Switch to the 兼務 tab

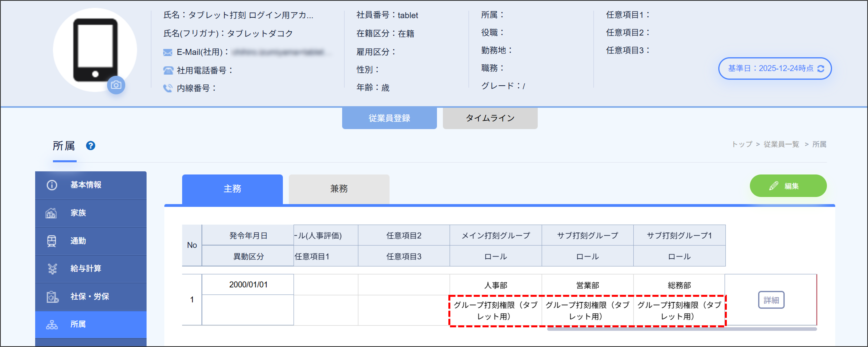pos(339,189)
